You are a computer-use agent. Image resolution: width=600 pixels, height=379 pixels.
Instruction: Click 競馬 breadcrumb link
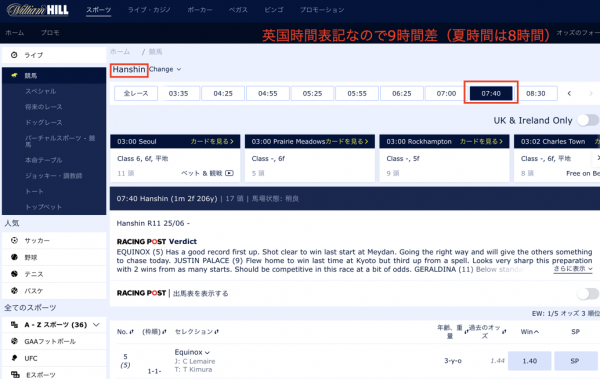click(x=155, y=52)
